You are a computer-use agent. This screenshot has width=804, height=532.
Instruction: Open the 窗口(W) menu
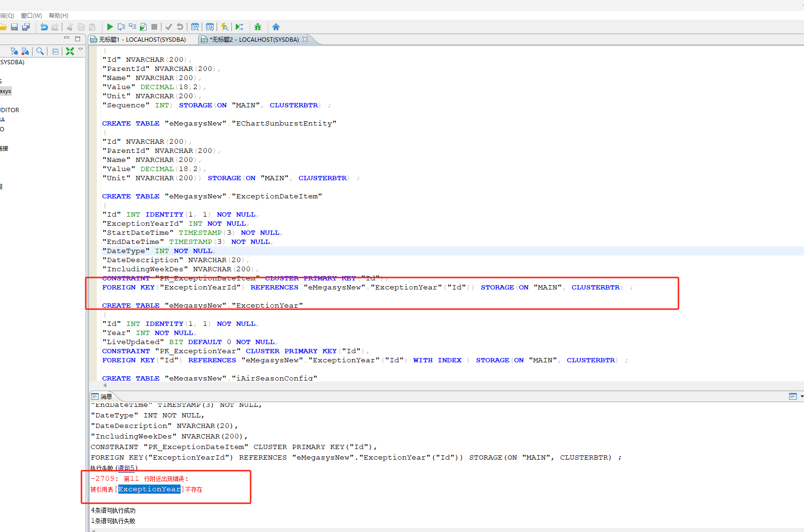[x=32, y=16]
